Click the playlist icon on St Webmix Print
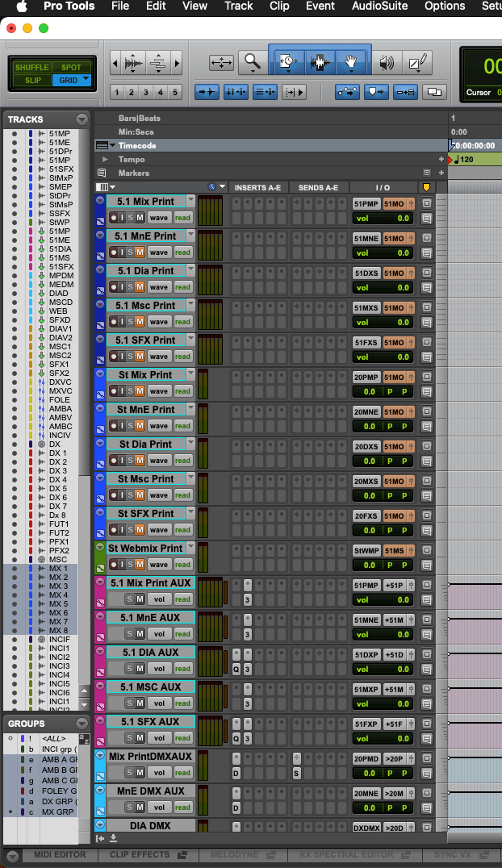This screenshot has width=502, height=868. pos(100,568)
